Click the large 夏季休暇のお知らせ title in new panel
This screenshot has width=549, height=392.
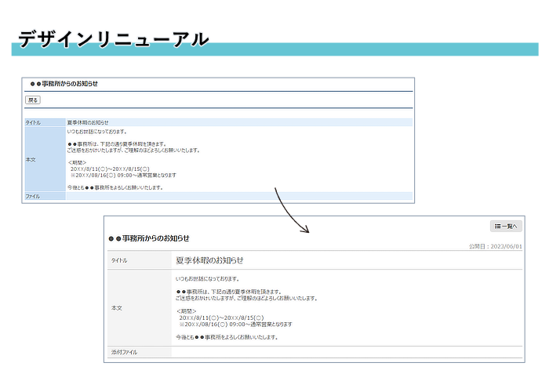209,260
